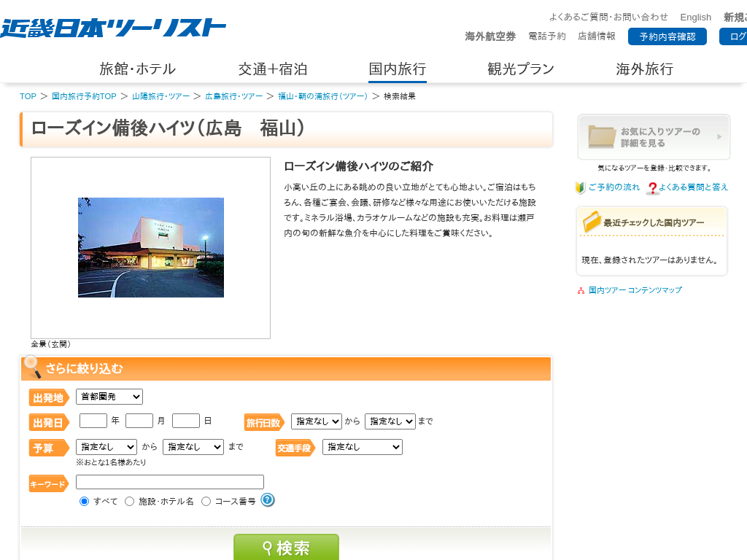Open the 海外旅行 menu tab
Image resolution: width=747 pixels, height=560 pixels.
coord(645,69)
